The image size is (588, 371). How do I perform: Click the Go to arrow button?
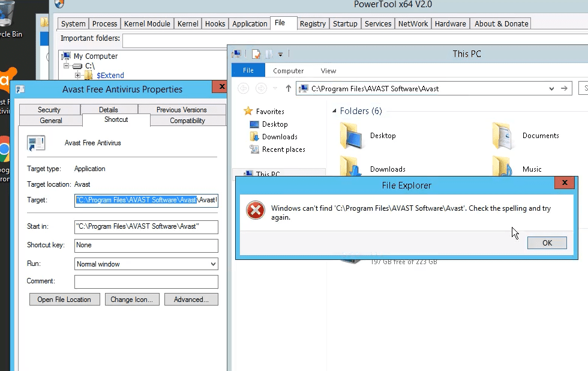(x=564, y=88)
